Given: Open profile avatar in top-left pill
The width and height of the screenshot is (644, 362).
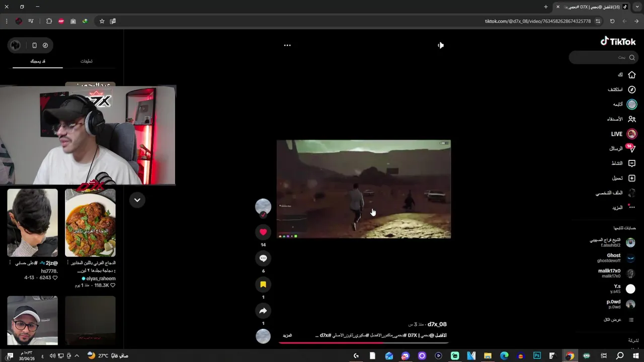Looking at the screenshot, I should coord(16,45).
